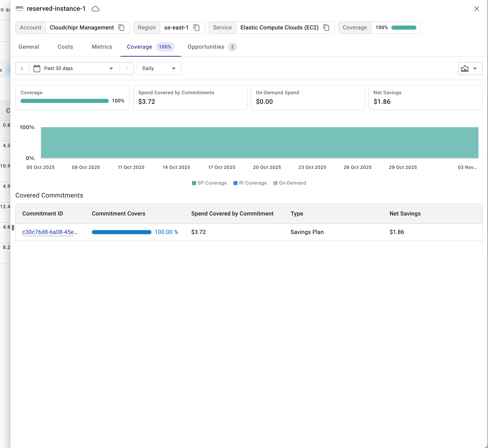Copy the Cloudchipr Management account name
The width and height of the screenshot is (488, 448).
(121, 28)
